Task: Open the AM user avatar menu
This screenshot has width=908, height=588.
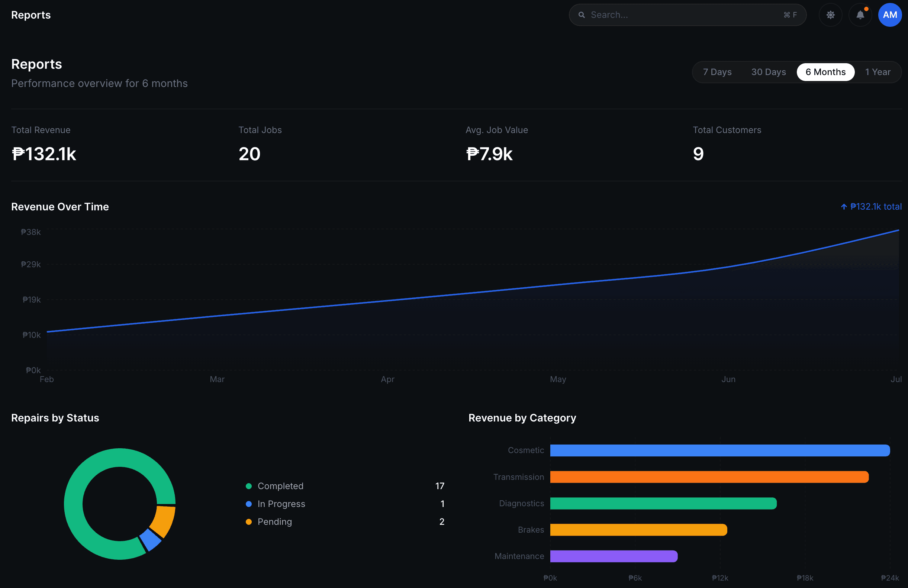Action: pyautogui.click(x=890, y=15)
